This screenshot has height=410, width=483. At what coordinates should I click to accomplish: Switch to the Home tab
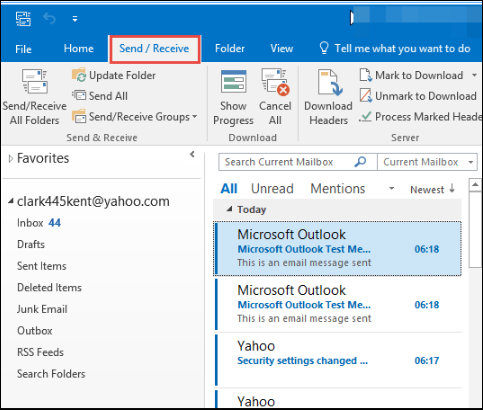coord(79,49)
